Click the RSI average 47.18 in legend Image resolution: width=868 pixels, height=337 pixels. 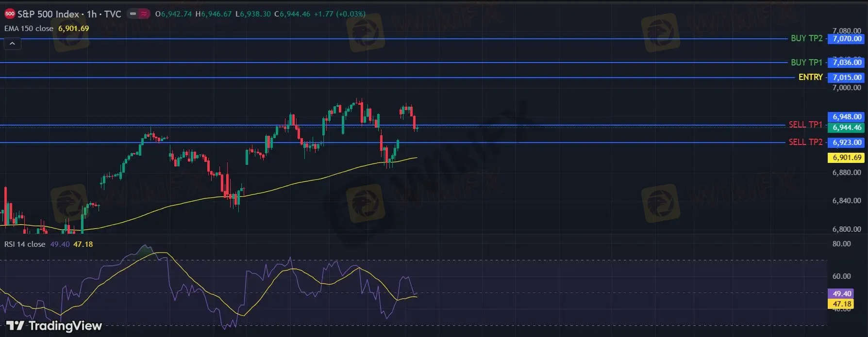click(x=83, y=244)
